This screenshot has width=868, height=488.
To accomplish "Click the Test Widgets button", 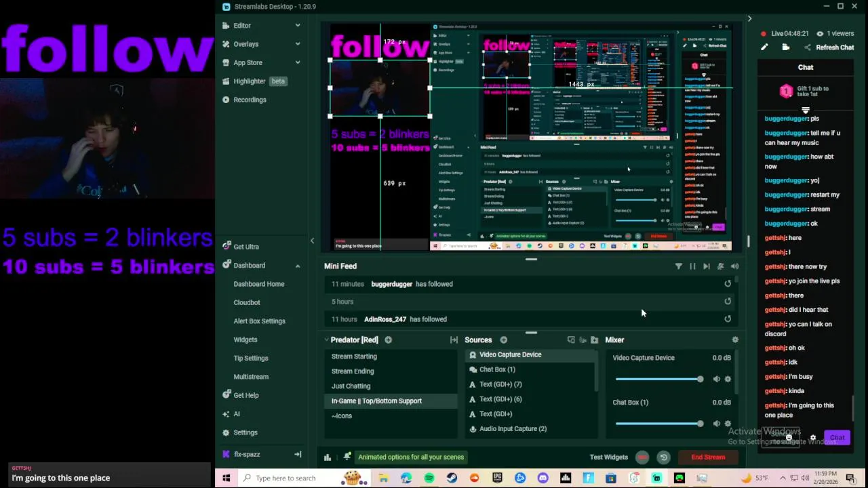I will coord(608,457).
